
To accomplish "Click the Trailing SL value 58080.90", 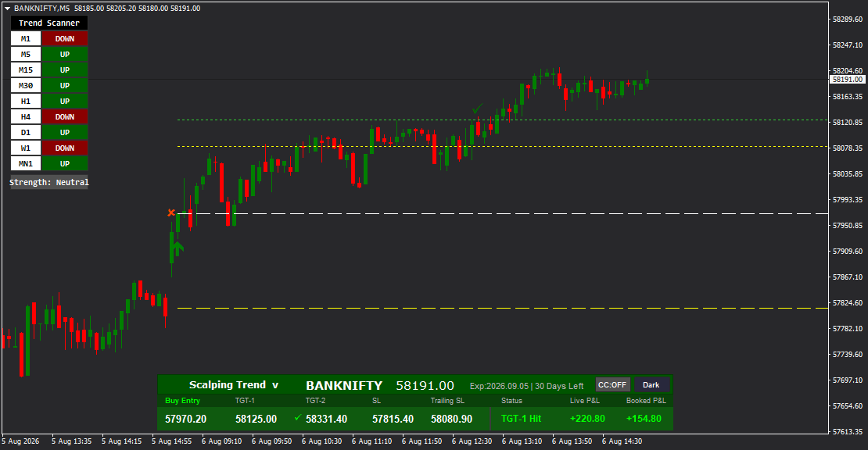I will pyautogui.click(x=452, y=419).
